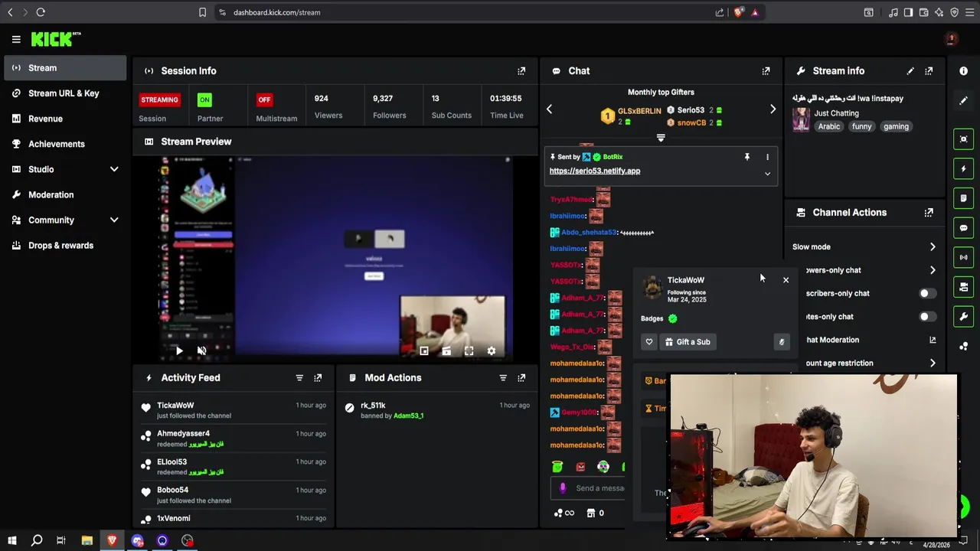The width and height of the screenshot is (980, 551).
Task: Click the browser address bar
Action: click(x=459, y=12)
